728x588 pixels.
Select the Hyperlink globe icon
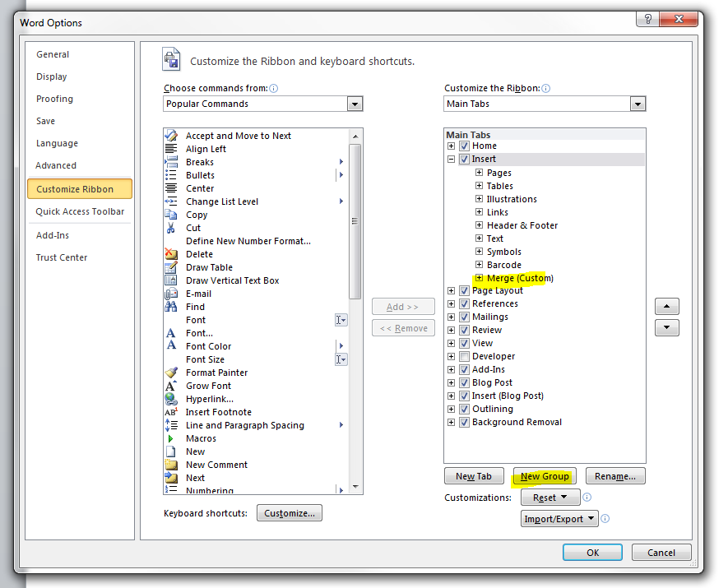[171, 399]
